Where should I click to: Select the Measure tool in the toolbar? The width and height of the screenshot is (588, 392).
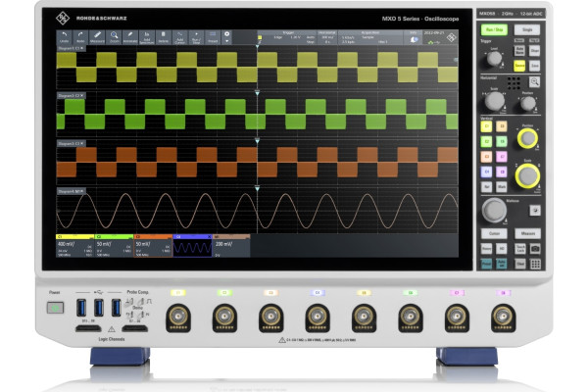pos(97,37)
